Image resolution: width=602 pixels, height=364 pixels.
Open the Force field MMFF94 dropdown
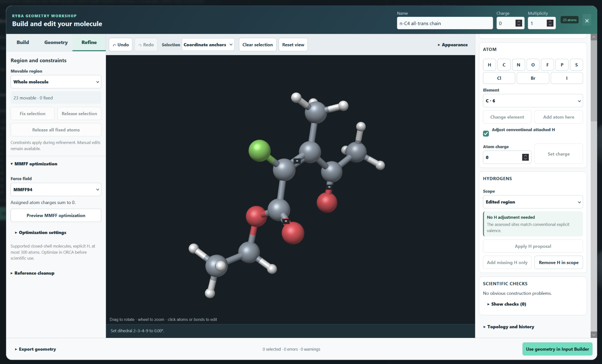[x=56, y=190]
